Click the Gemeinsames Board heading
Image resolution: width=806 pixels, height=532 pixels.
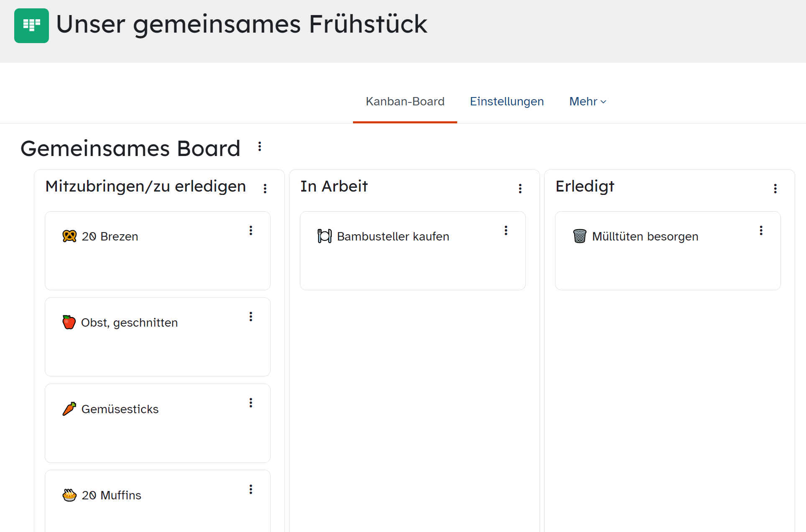tap(130, 149)
